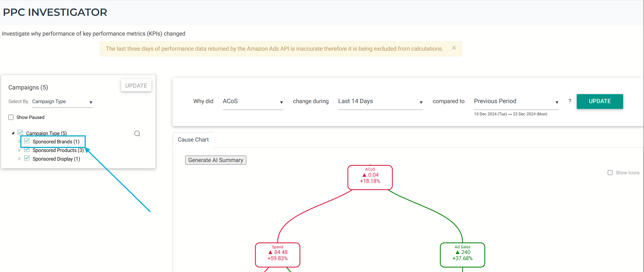This screenshot has height=272, width=644.
Task: Search campaigns with the magnifier icon
Action: pos(137,134)
